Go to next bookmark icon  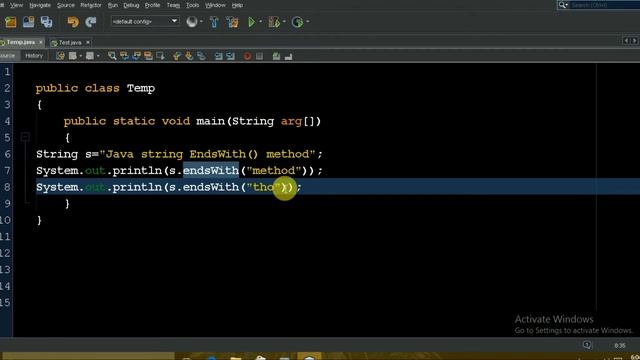(189, 56)
